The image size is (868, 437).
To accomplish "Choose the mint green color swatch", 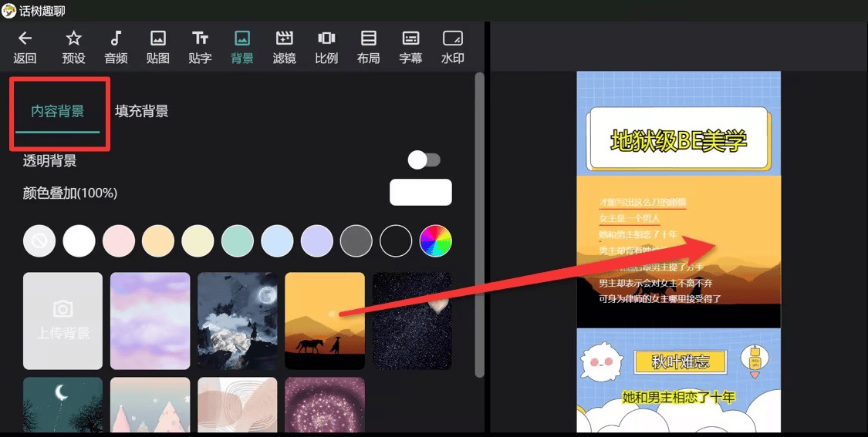I will 238,241.
